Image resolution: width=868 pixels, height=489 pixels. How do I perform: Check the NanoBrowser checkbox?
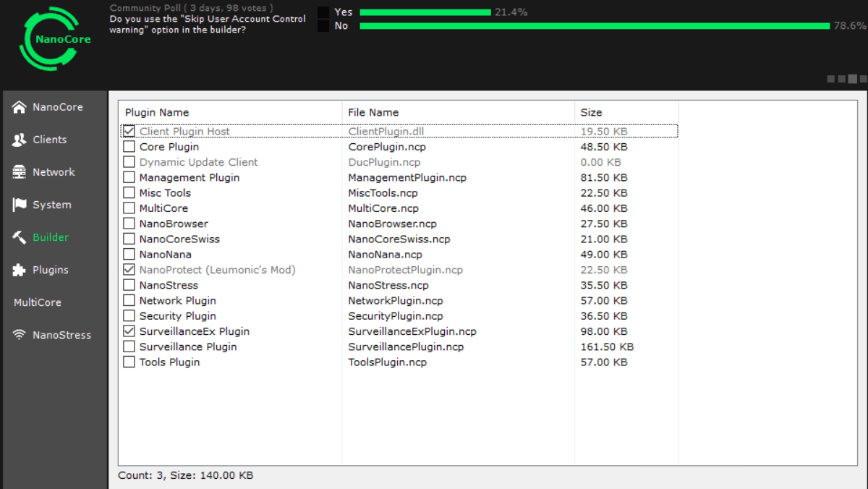(129, 224)
